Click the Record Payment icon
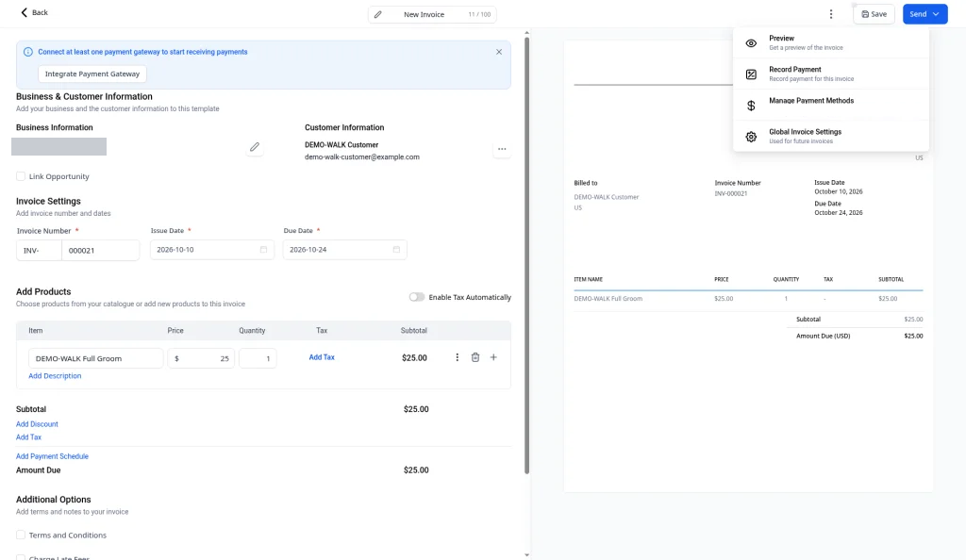The width and height of the screenshot is (966, 560). [x=751, y=74]
